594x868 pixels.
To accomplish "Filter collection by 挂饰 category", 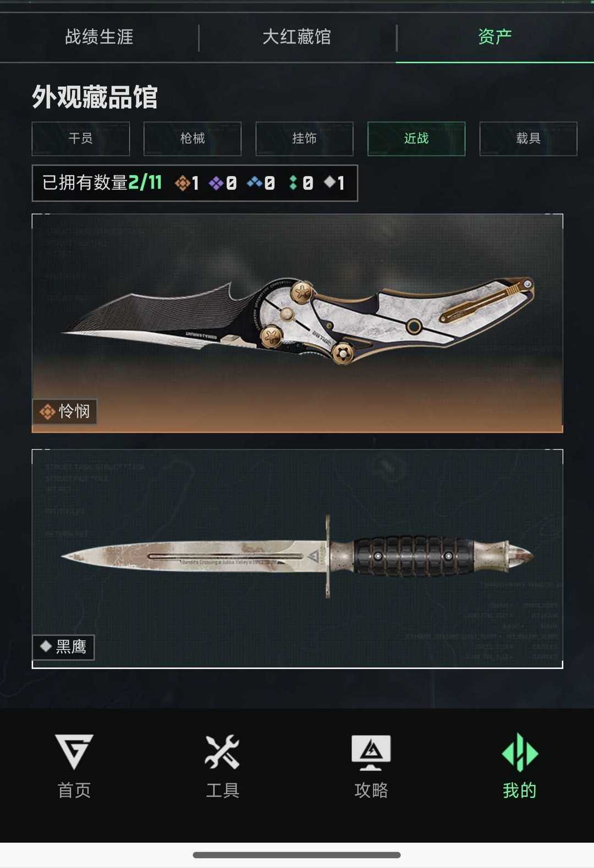I will [x=304, y=139].
